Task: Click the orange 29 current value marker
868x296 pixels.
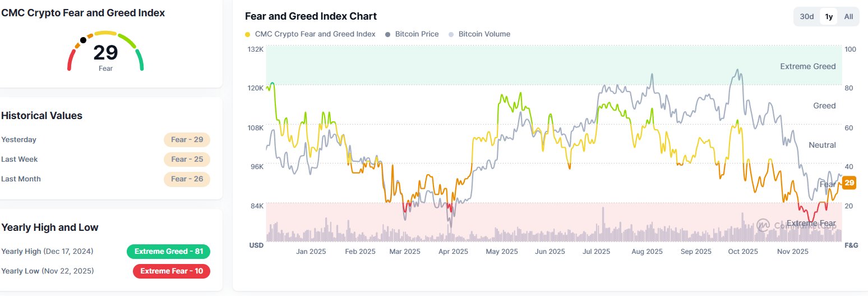Action: (x=849, y=183)
